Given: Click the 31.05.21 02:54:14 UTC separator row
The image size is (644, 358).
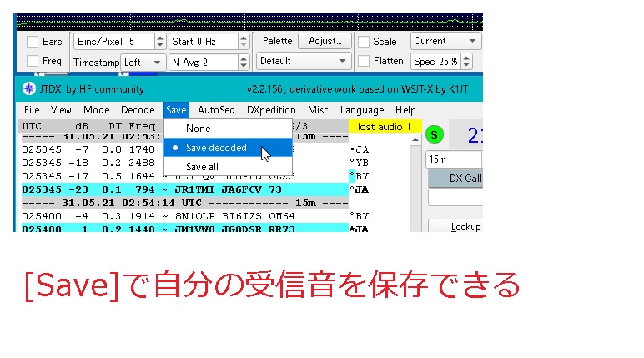Looking at the screenshot, I should [185, 203].
